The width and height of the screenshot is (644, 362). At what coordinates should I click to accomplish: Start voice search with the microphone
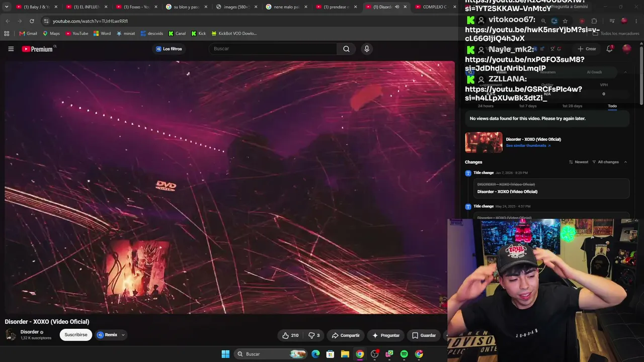click(x=367, y=49)
